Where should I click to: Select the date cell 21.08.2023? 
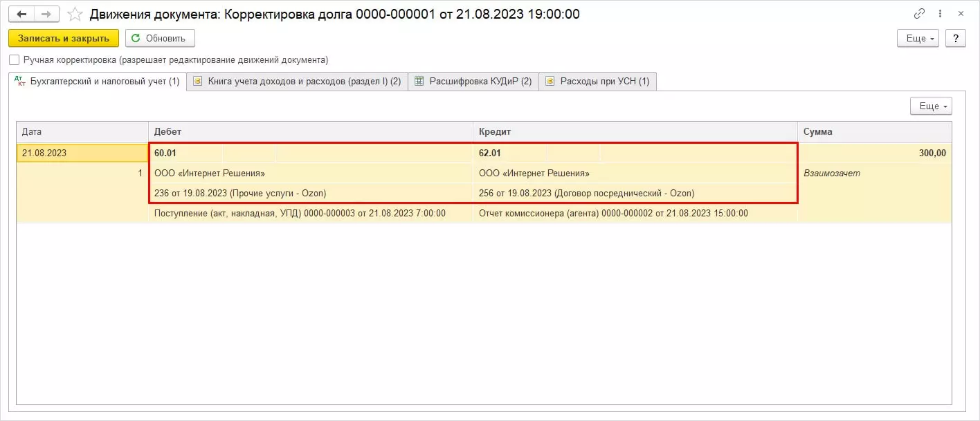click(82, 153)
